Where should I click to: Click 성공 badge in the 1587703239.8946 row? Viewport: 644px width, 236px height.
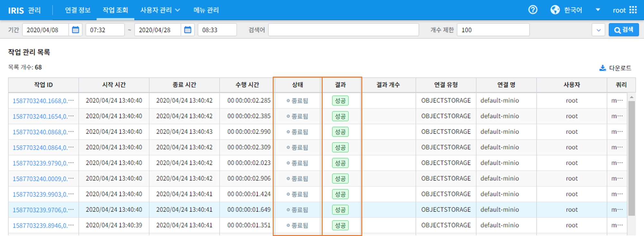[x=340, y=225]
